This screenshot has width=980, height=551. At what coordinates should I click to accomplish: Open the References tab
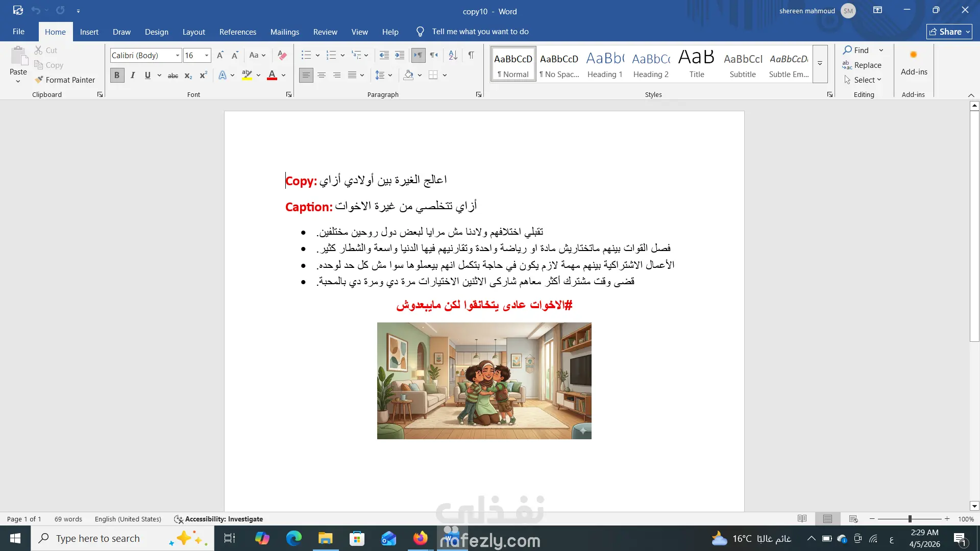(x=237, y=32)
